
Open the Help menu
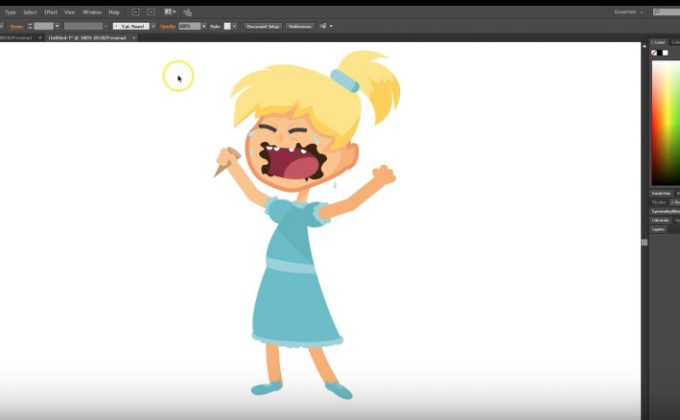point(114,12)
